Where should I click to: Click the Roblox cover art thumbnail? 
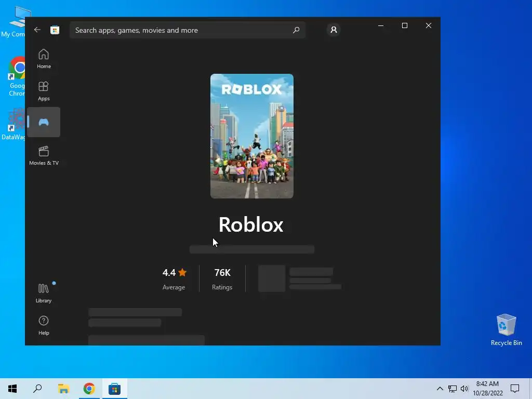(x=252, y=136)
